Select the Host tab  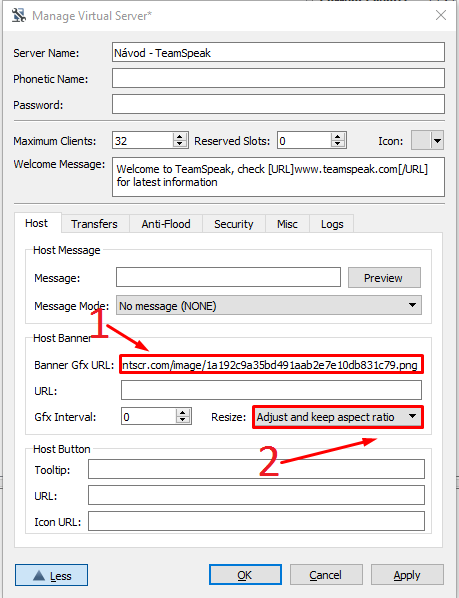[37, 223]
